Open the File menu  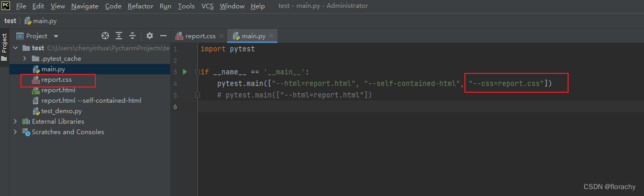[21, 6]
